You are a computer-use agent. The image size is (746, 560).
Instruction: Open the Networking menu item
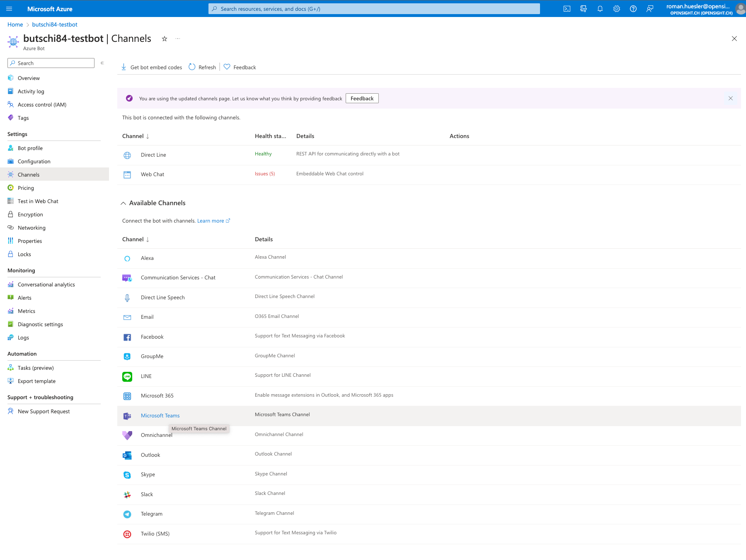pos(31,228)
